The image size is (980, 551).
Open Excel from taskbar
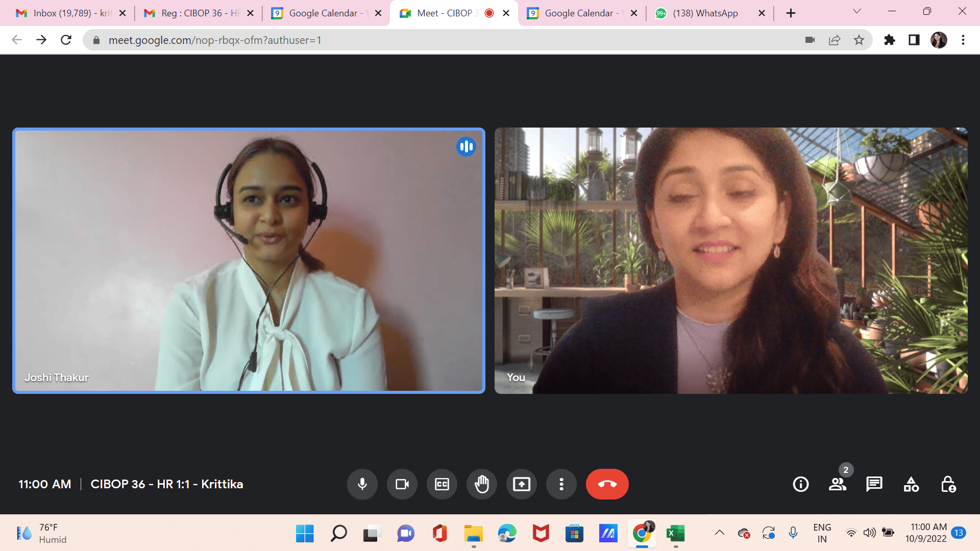click(x=676, y=534)
